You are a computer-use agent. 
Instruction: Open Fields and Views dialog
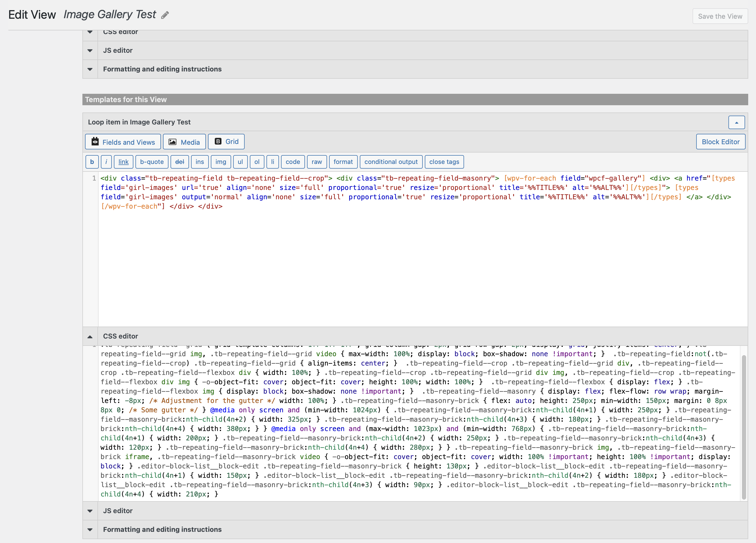(x=123, y=142)
